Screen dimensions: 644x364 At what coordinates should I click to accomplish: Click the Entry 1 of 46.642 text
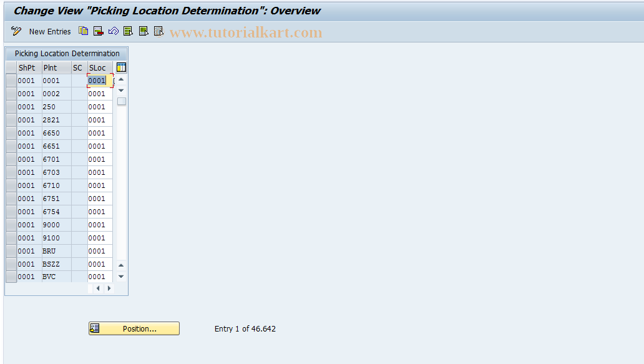(245, 328)
